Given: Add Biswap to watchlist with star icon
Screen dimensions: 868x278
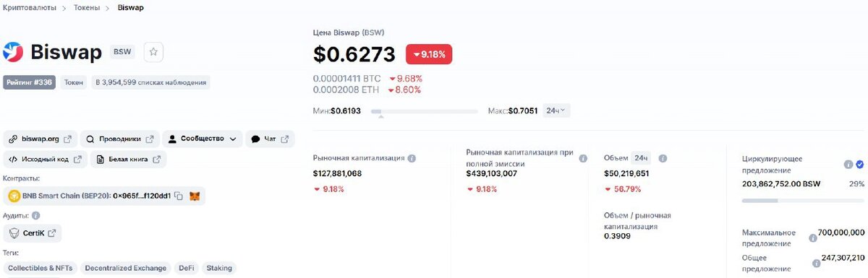Looking at the screenshot, I should click(154, 52).
